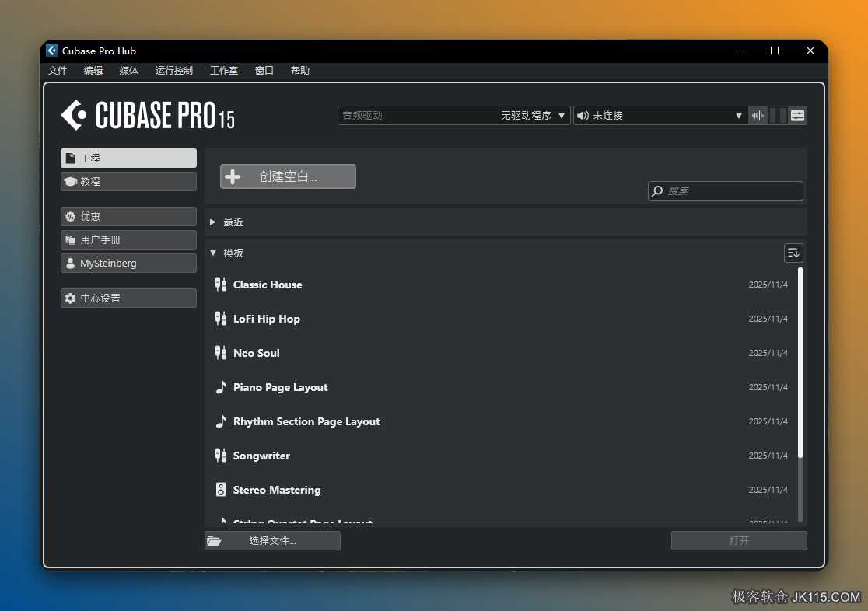Screen dimensions: 868x611
Task: Open the 运行控制 menu
Action: pos(173,70)
